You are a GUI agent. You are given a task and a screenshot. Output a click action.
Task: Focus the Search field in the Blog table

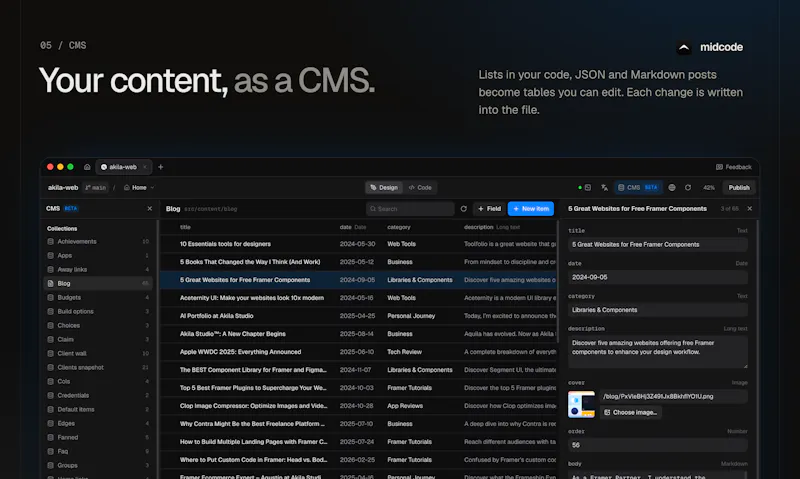click(x=410, y=209)
